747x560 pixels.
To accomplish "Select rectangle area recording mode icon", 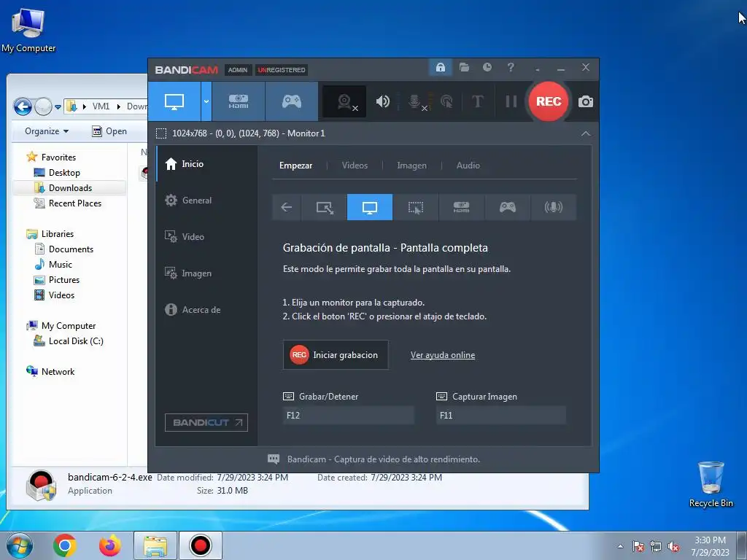I will pyautogui.click(x=325, y=207).
